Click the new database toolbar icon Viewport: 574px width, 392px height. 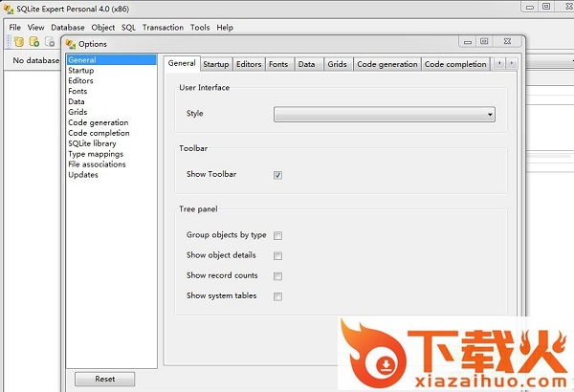pyautogui.click(x=18, y=42)
